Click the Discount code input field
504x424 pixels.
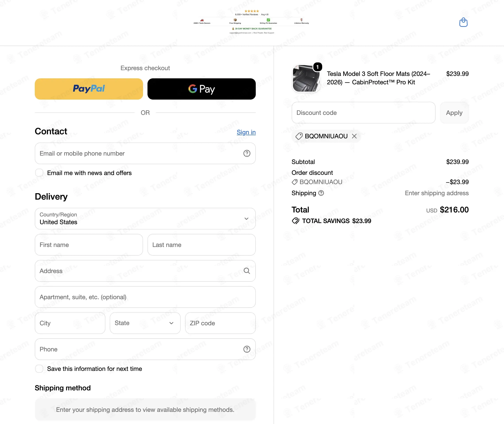(363, 113)
